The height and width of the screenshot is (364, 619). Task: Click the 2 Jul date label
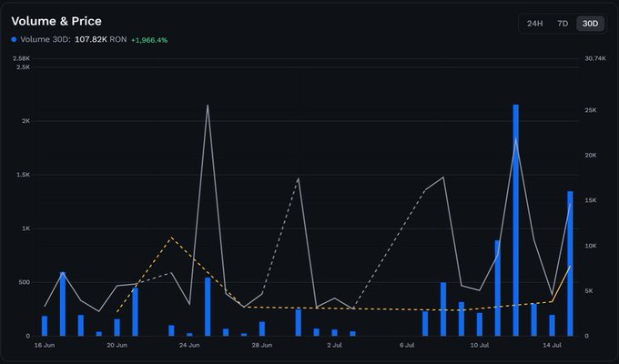point(334,345)
